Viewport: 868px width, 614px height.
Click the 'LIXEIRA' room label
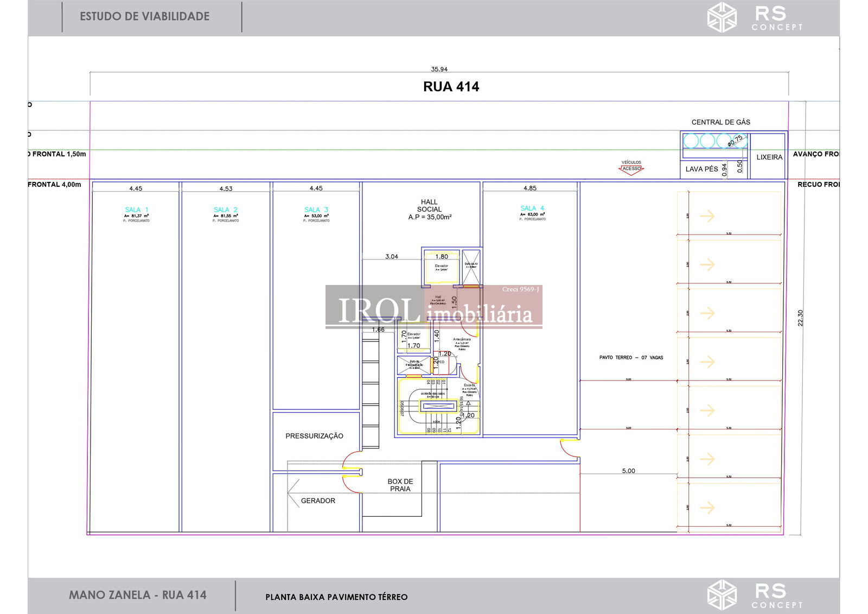click(x=769, y=157)
